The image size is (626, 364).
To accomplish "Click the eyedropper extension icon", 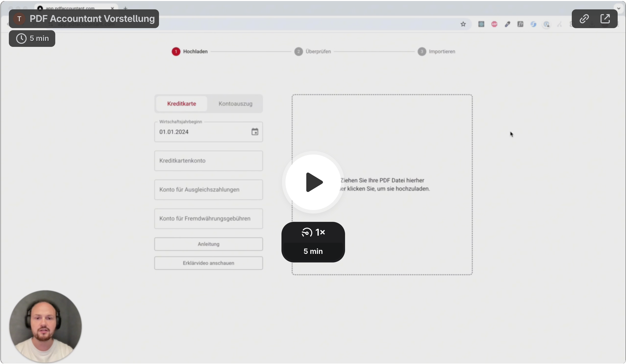I will point(507,24).
